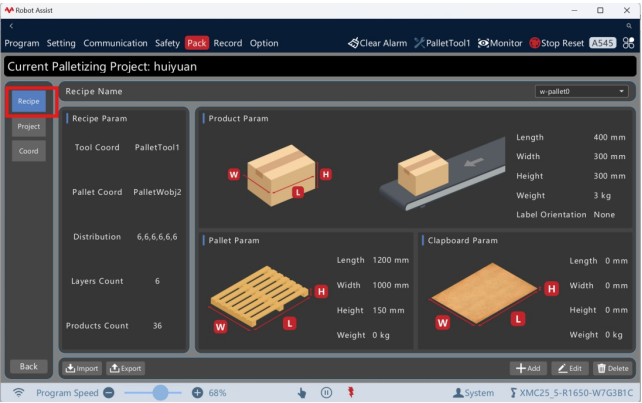Click the Layers Count value 6
Viewport: 642px width, 403px height.
point(157,281)
